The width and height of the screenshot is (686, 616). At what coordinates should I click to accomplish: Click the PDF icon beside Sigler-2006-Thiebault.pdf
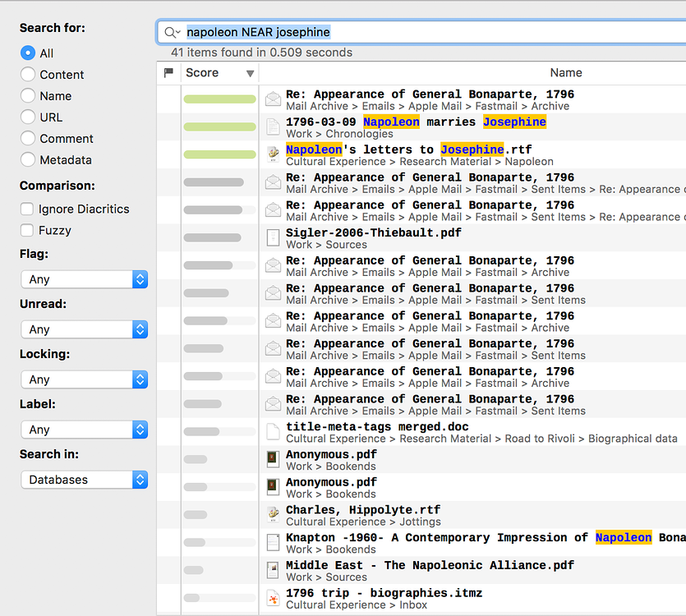click(274, 238)
